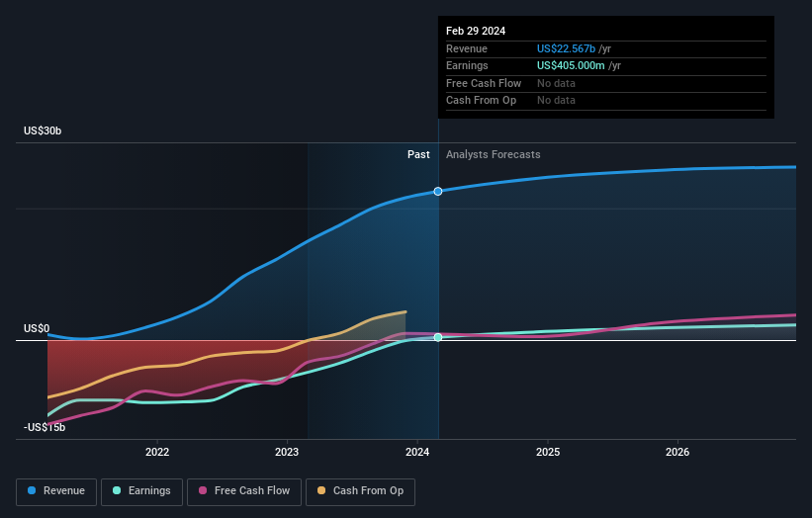Click the blue Revenue legend dot
The width and height of the screenshot is (812, 518).
pyautogui.click(x=32, y=490)
